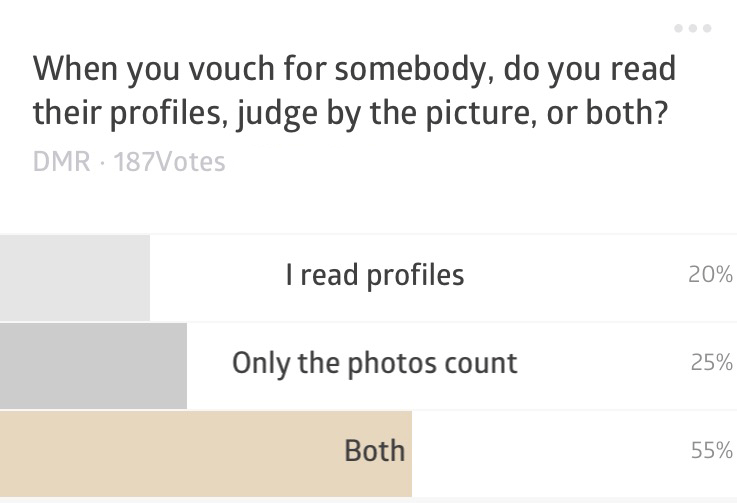Image resolution: width=737 pixels, height=503 pixels.
Task: View the 187 Votes count
Action: coord(170,162)
